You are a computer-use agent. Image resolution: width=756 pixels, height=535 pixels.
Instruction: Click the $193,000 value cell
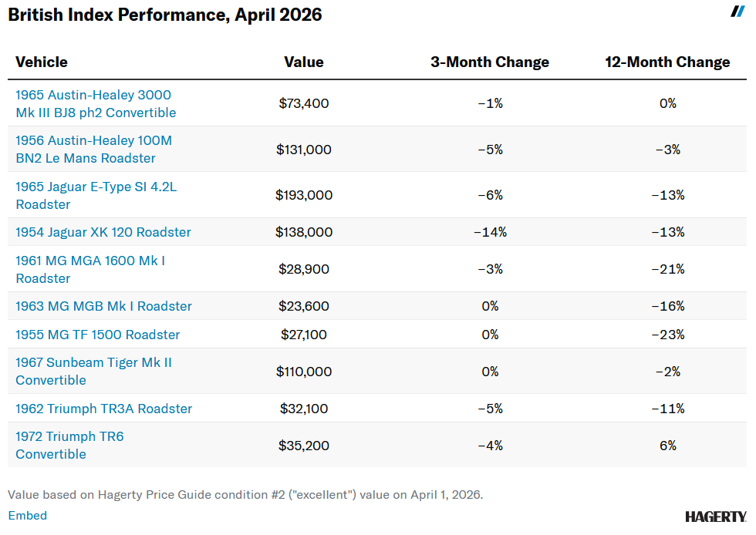pyautogui.click(x=304, y=195)
